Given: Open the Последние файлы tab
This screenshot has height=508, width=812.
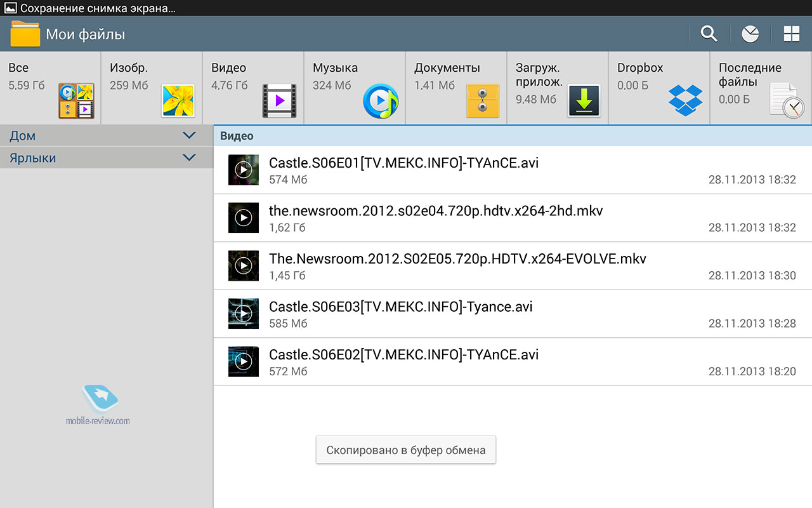Looking at the screenshot, I should (x=761, y=88).
